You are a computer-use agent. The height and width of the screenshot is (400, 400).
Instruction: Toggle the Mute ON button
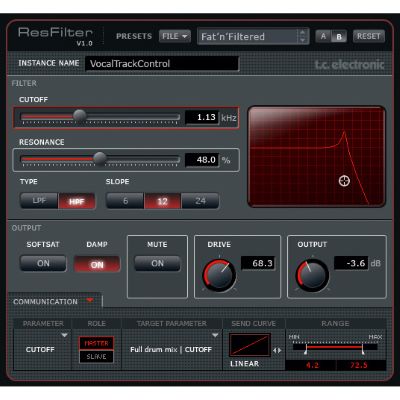[157, 264]
